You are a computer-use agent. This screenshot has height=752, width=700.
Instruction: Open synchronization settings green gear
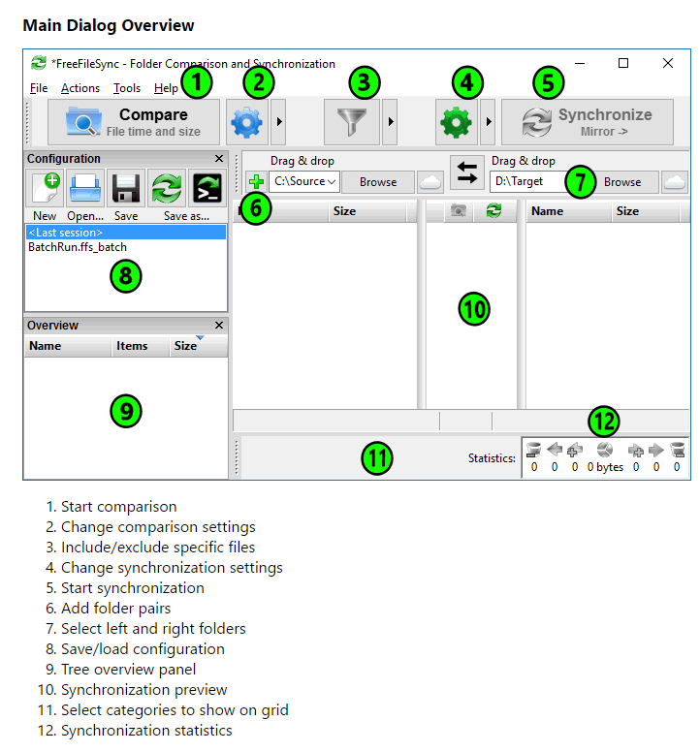click(456, 122)
